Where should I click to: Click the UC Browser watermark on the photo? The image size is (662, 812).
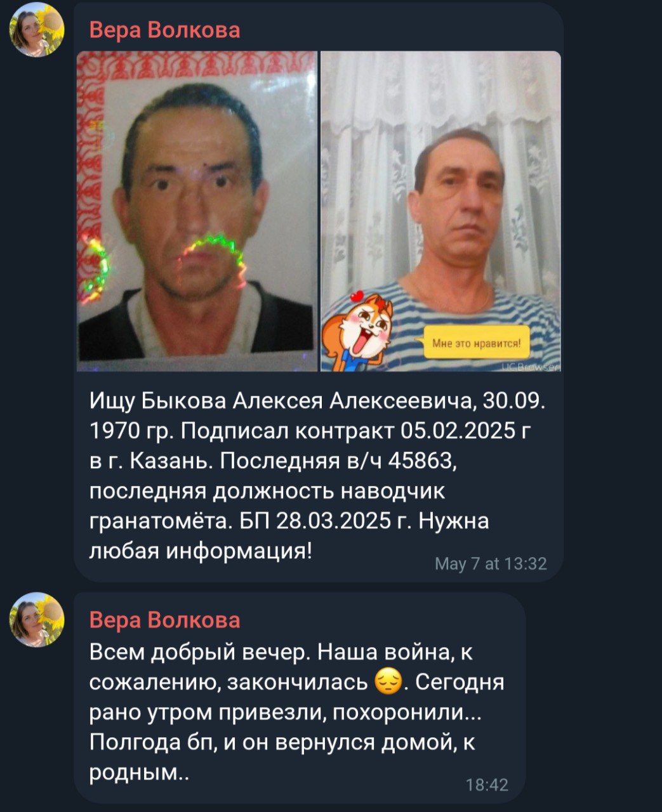pos(531,367)
